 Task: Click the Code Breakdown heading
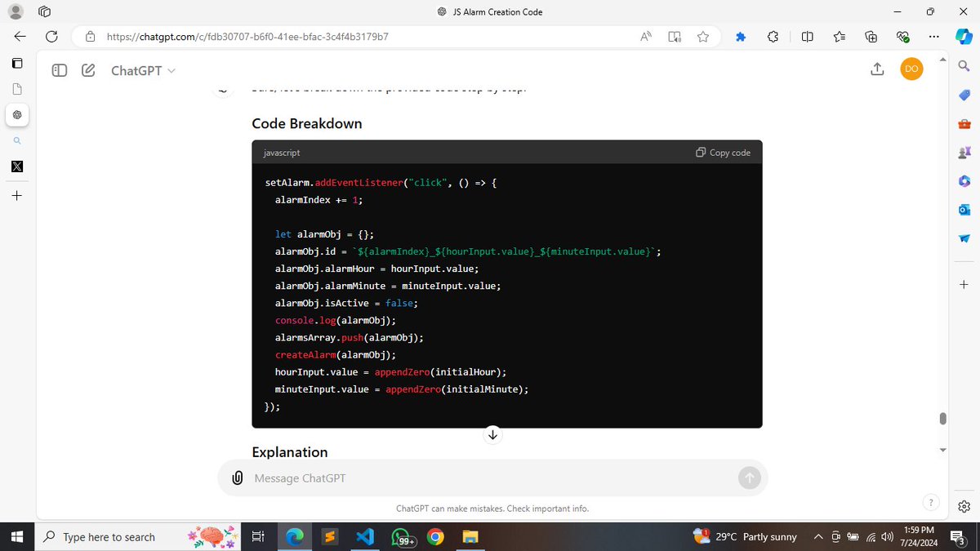[x=307, y=123]
